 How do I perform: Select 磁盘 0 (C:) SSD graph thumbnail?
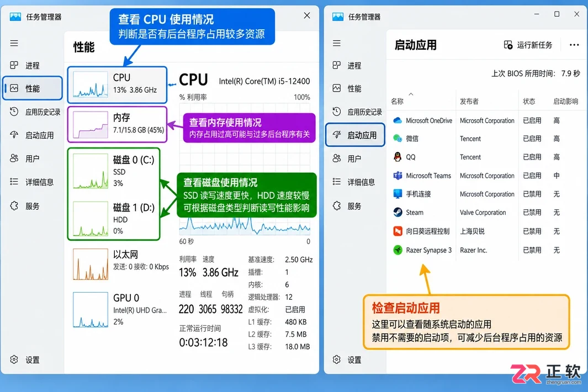point(91,171)
